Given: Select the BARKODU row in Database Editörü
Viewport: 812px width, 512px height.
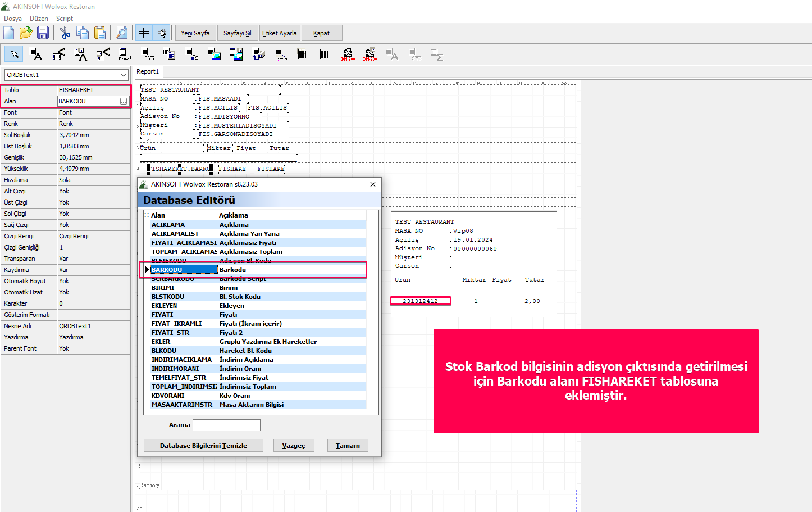Looking at the screenshot, I should pos(258,270).
